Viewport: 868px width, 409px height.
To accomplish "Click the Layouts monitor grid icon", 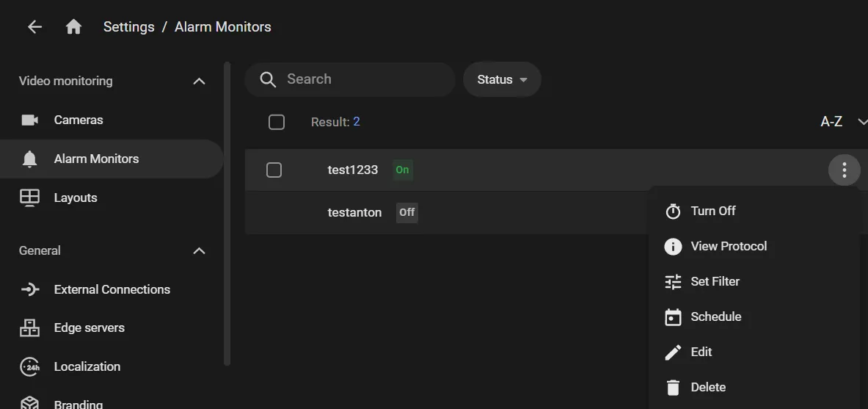I will coord(29,198).
